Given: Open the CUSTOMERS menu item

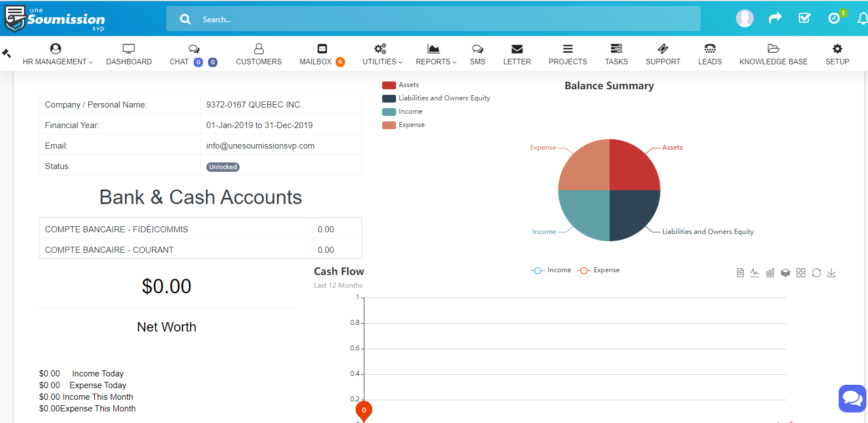Looking at the screenshot, I should (x=258, y=62).
